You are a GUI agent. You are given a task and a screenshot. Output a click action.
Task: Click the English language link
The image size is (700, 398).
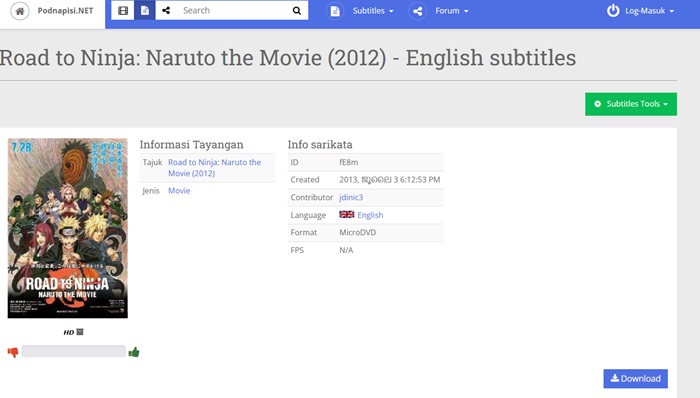click(x=370, y=215)
